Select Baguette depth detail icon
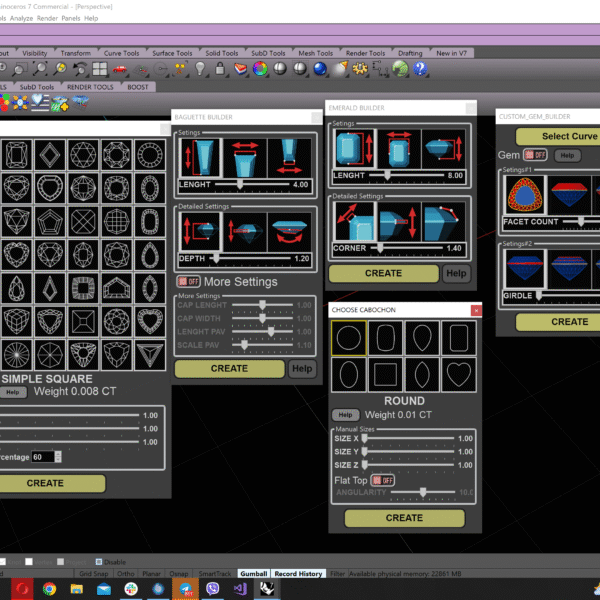 (x=201, y=232)
